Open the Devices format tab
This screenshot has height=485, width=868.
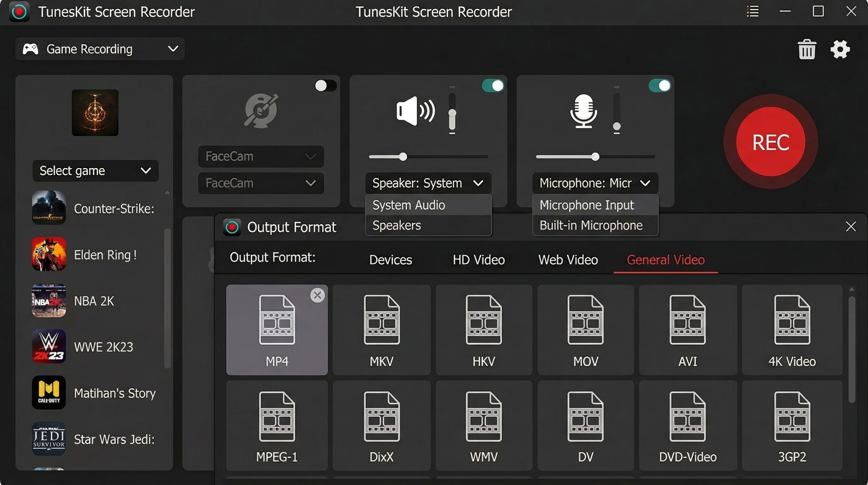pos(390,260)
